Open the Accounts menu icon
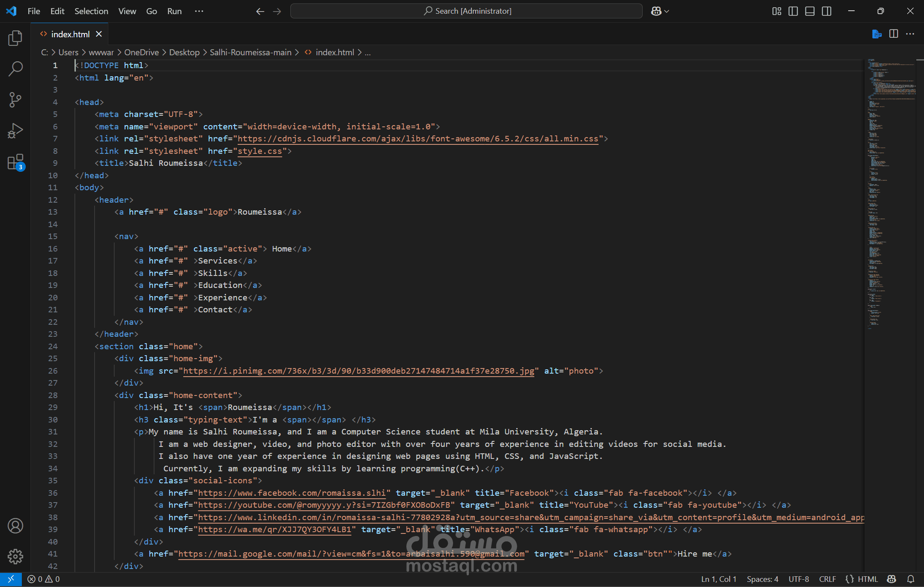Screen dimensions: 924x587 tap(15, 526)
